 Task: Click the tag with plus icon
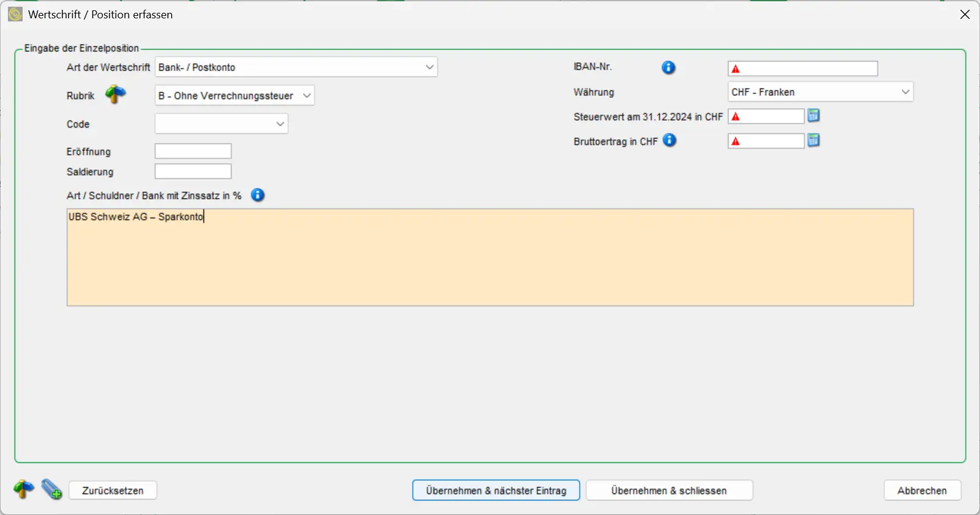(52, 489)
